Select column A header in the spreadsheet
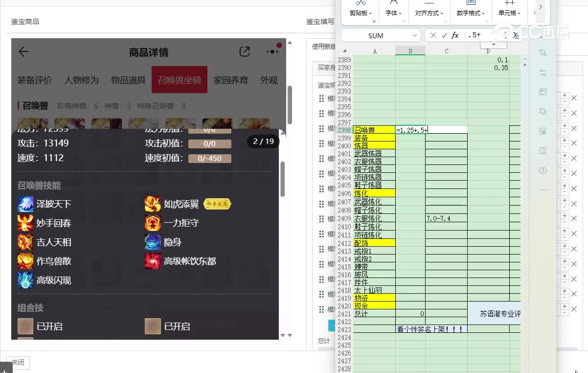Image resolution: width=588 pixels, height=373 pixels. point(375,51)
